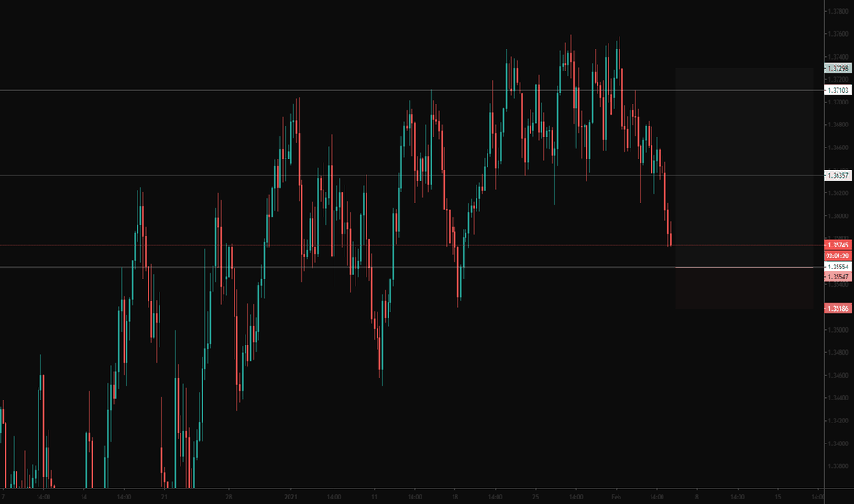Click the 21 date label on the time axis
The image size is (854, 504).
tap(165, 497)
